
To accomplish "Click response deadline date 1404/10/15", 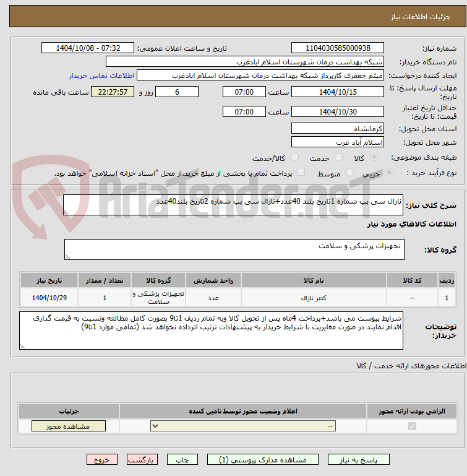I will click(x=338, y=92).
